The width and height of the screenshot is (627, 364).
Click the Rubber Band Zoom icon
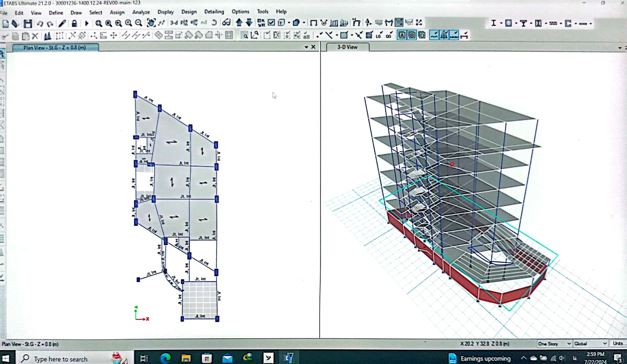pos(98,23)
